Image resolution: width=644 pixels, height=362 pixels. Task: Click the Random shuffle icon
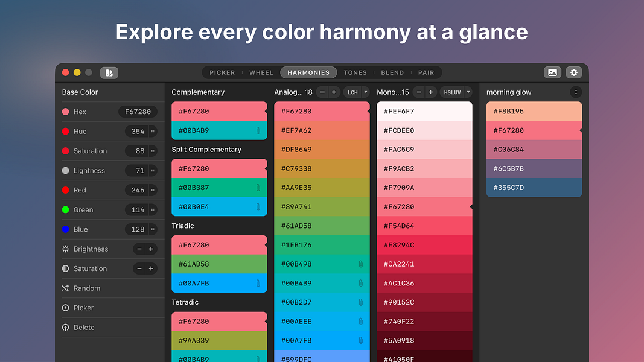[x=65, y=288]
